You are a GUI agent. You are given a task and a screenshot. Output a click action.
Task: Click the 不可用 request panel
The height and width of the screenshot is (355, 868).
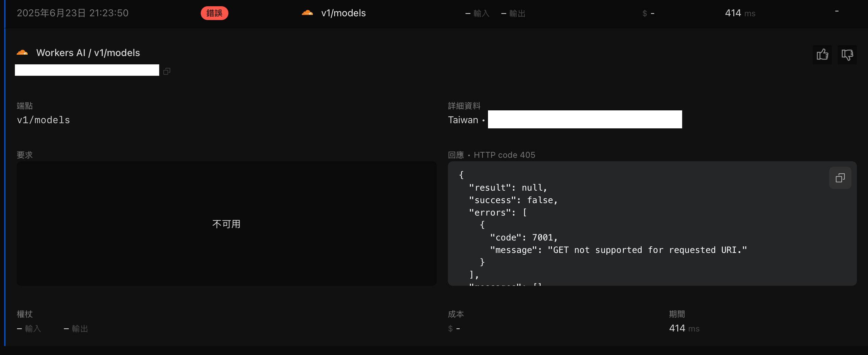pyautogui.click(x=226, y=224)
